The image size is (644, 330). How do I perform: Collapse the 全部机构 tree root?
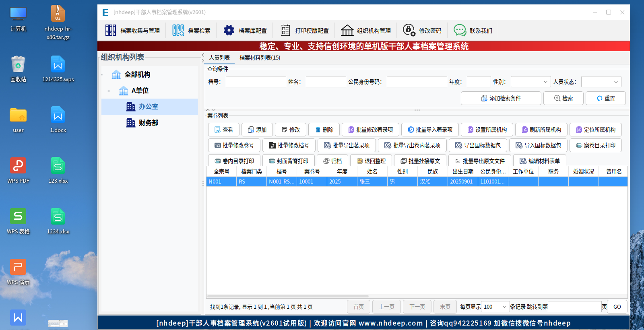coord(102,75)
